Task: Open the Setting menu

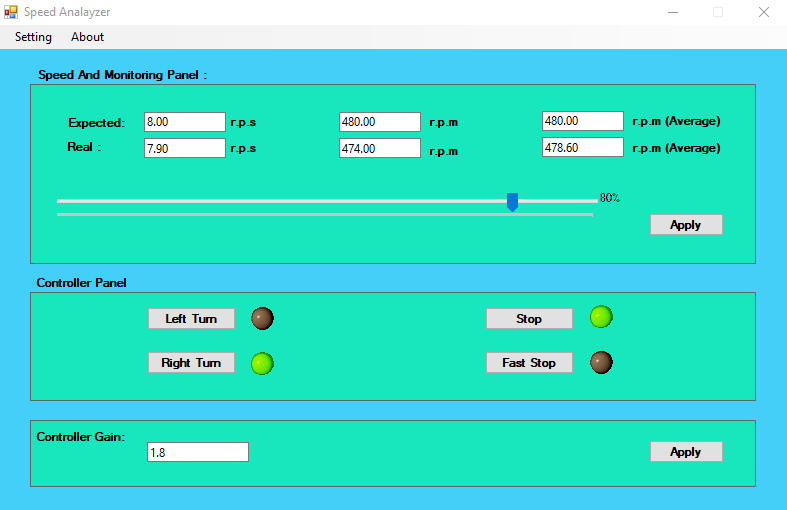Action: tap(33, 37)
